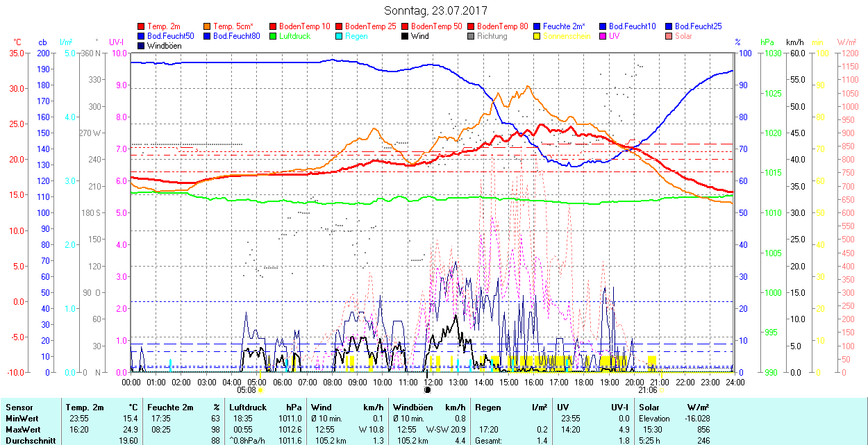868x445 pixels.
Task: Click the 05:08 sunrise time marker
Action: pyautogui.click(x=247, y=390)
